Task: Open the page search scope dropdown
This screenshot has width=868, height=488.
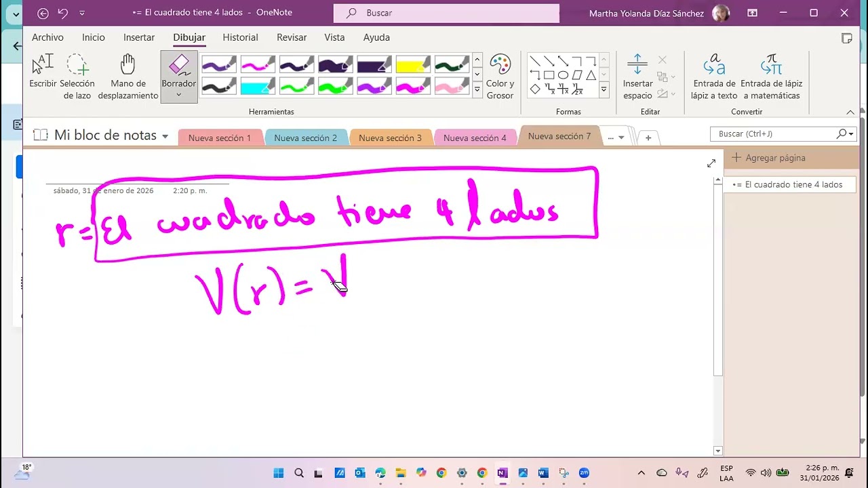Action: pos(852,134)
